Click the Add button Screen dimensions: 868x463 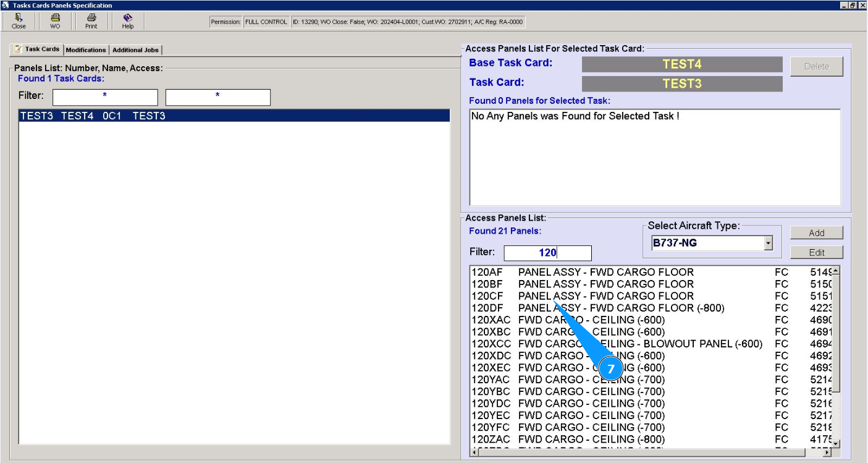click(x=817, y=233)
